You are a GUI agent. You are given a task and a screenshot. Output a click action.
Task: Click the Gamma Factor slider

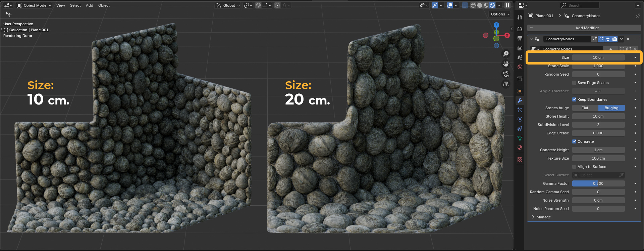(598, 183)
